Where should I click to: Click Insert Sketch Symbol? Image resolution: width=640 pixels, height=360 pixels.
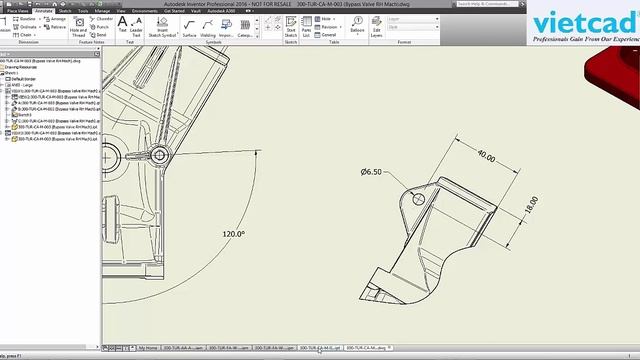tap(162, 27)
